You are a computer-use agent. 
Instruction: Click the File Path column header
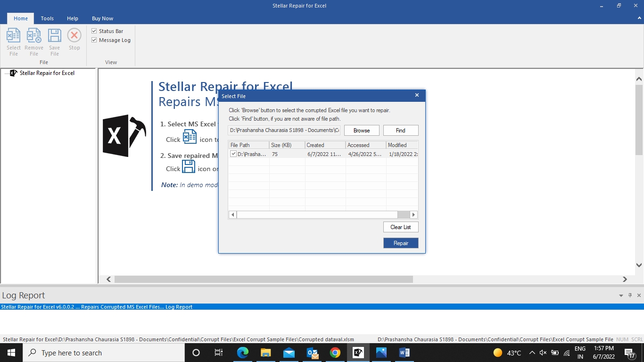(249, 145)
